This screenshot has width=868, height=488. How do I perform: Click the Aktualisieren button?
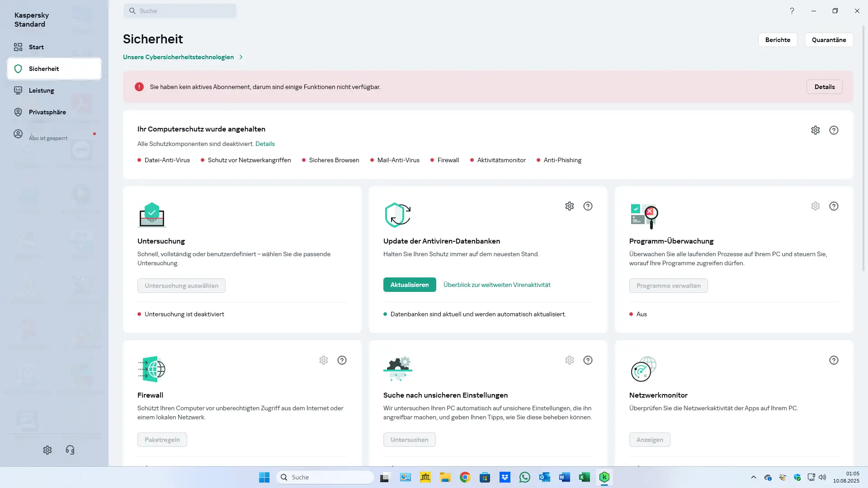(409, 285)
